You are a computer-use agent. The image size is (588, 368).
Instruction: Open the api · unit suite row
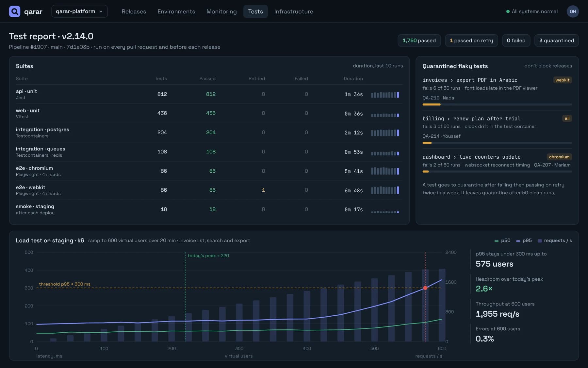coord(209,94)
